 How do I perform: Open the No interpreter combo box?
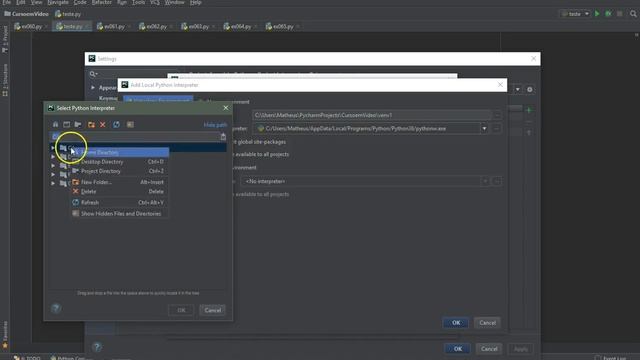[364, 181]
